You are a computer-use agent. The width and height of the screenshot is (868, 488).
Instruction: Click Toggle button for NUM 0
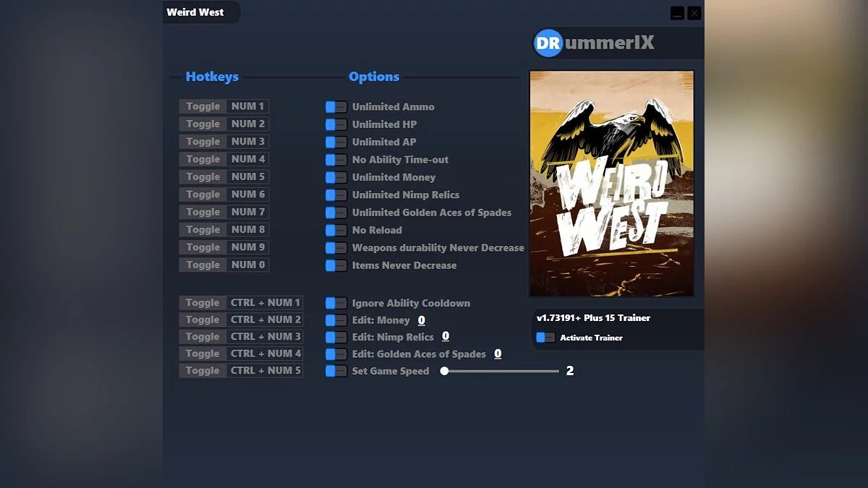click(x=203, y=265)
